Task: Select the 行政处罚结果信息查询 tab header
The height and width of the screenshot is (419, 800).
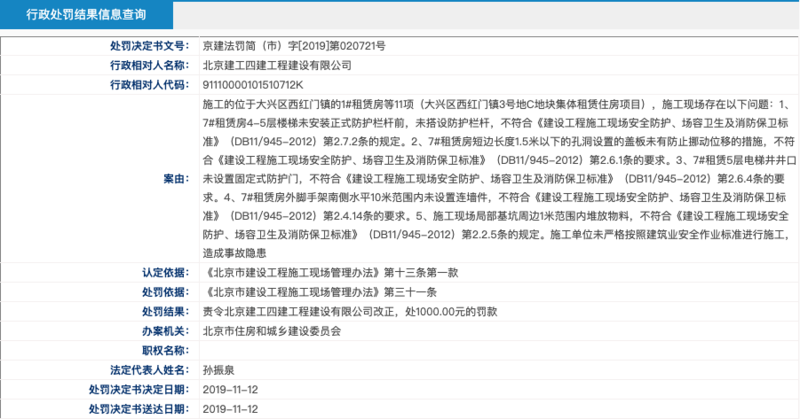Action: (x=86, y=15)
